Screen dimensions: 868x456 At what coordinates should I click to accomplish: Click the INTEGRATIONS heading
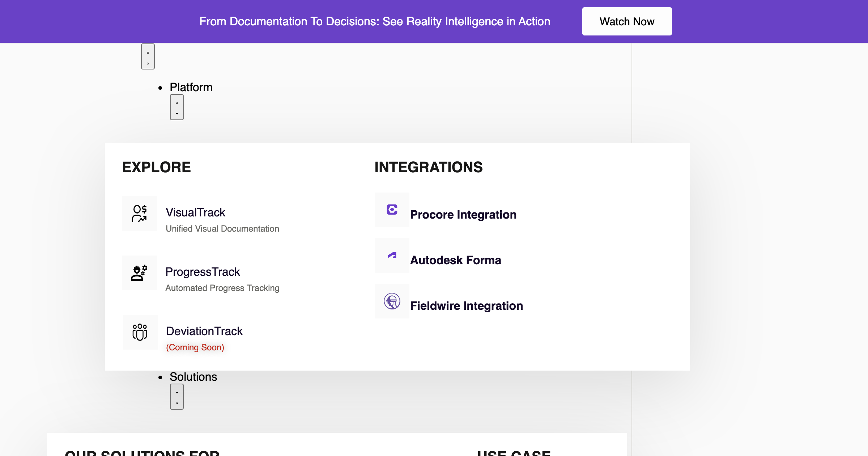coord(429,167)
